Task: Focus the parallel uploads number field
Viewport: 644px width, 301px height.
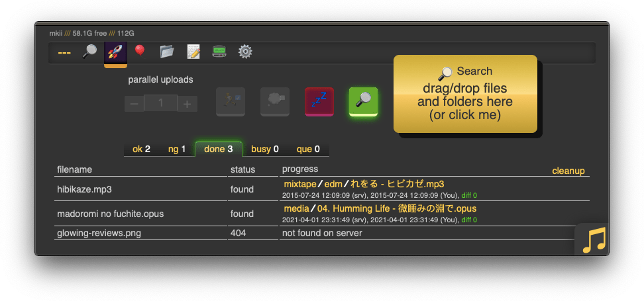Action: (160, 103)
